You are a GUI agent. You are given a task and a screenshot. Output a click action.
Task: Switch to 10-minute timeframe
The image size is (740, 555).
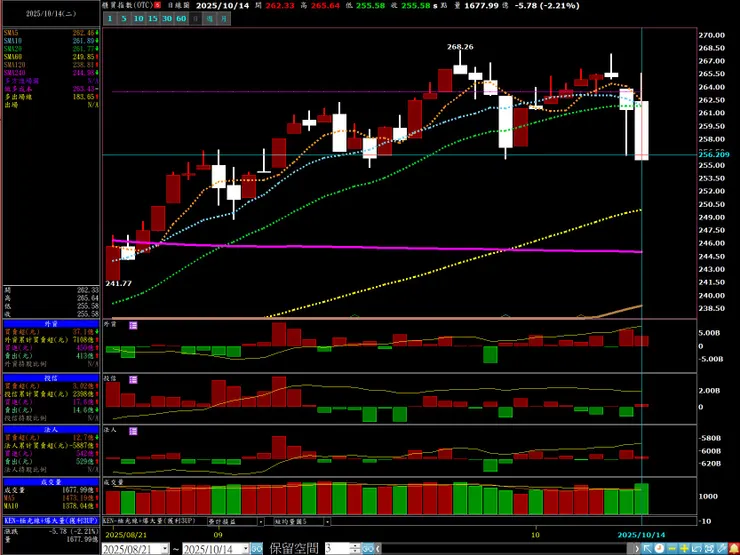pos(138,18)
